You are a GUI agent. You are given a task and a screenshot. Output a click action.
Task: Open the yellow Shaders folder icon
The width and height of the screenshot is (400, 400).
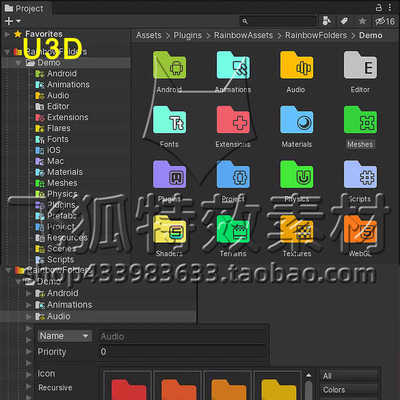[x=169, y=229]
